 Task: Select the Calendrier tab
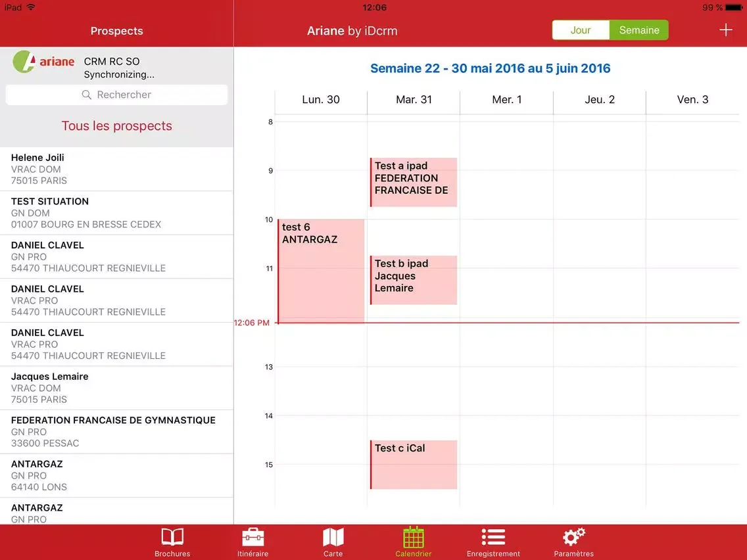414,542
